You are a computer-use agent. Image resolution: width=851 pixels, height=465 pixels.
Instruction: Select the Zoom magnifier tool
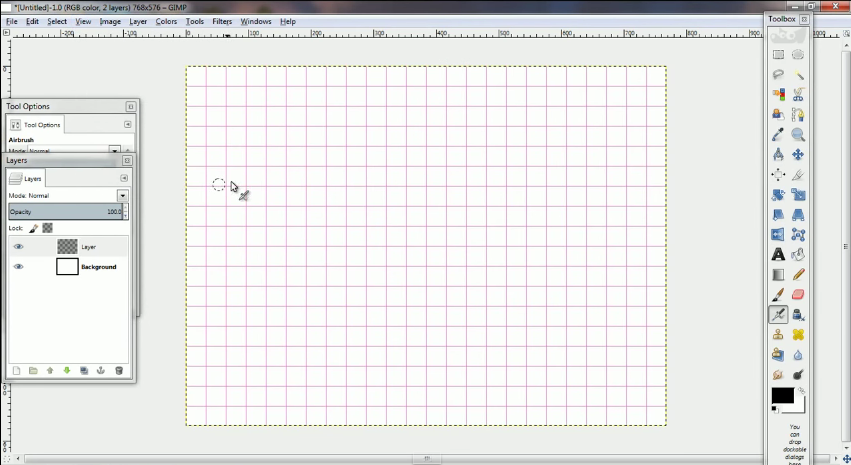coord(798,135)
